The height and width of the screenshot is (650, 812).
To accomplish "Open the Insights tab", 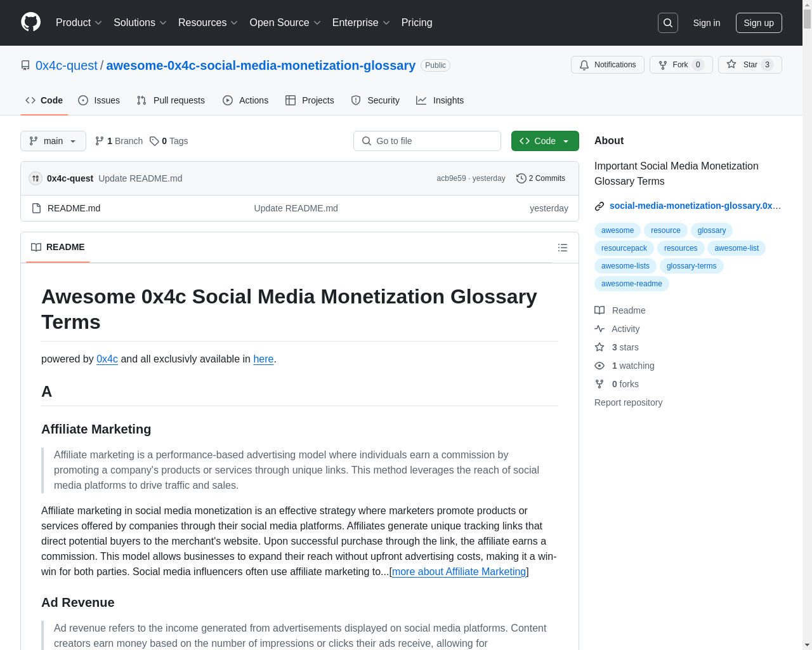I will coord(440,100).
